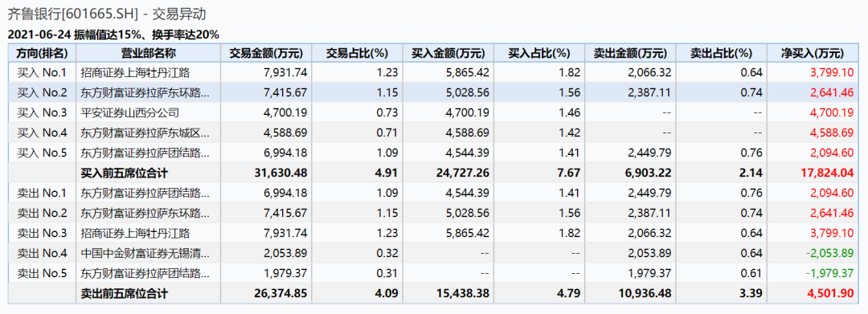Click the 买入占比(%) column header

coord(539,53)
